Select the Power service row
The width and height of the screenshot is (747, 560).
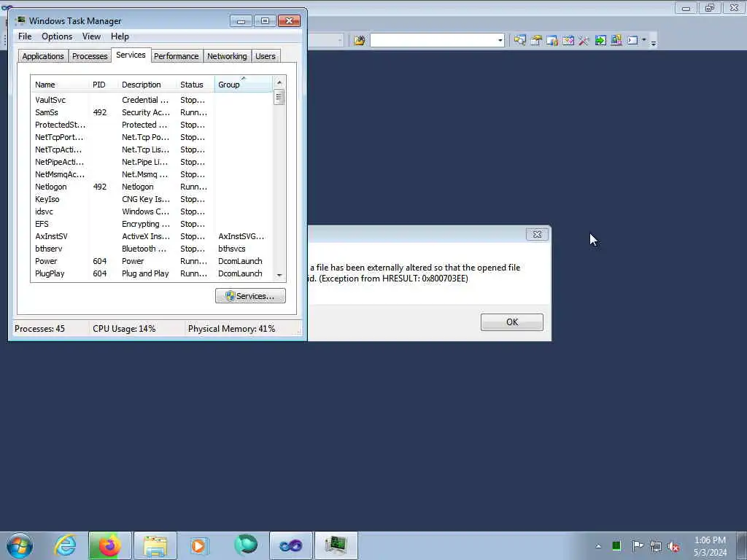152,261
